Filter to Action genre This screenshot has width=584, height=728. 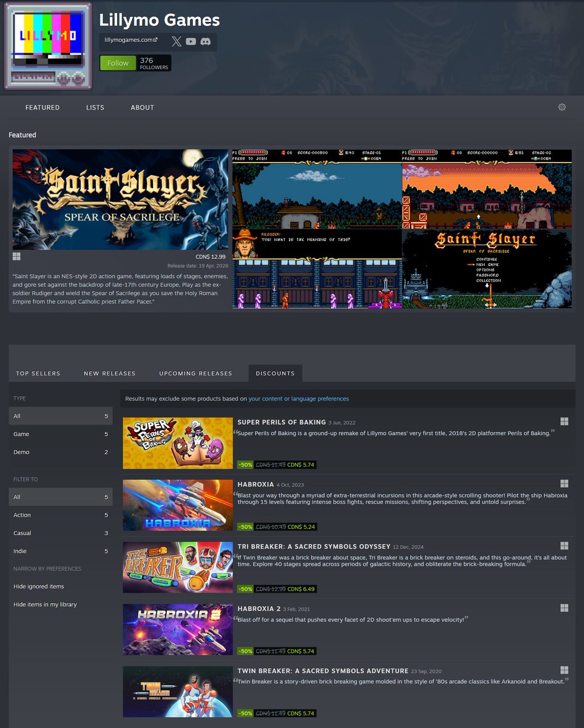click(x=61, y=515)
